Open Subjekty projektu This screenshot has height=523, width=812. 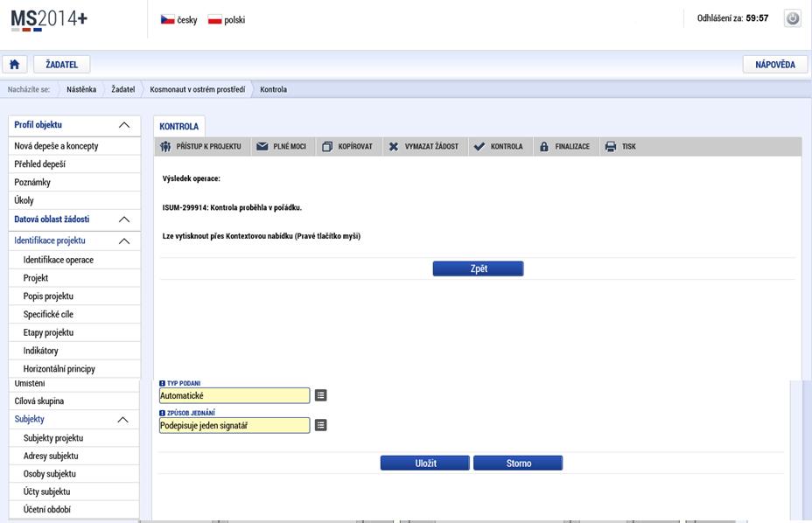coord(74,438)
